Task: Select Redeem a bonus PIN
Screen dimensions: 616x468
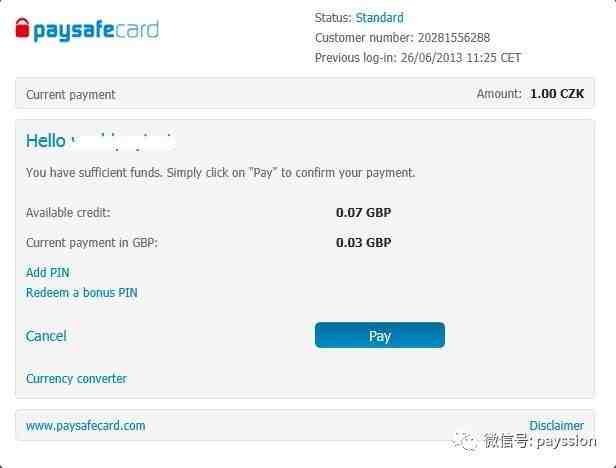Action: point(82,292)
